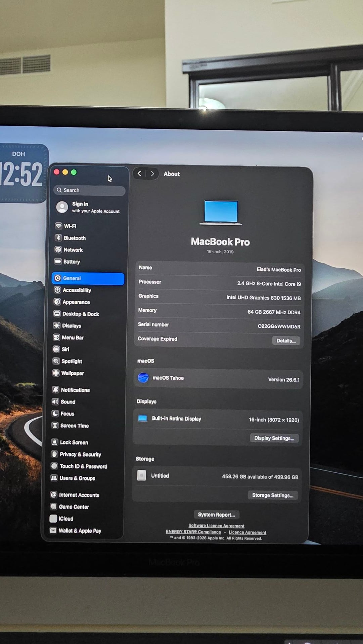Open Menu Bar icon in sidebar

click(56, 337)
